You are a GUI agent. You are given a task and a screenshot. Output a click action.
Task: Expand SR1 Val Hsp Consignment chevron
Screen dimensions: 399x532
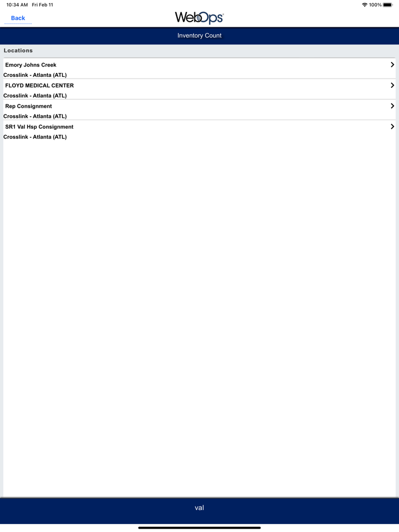click(392, 126)
